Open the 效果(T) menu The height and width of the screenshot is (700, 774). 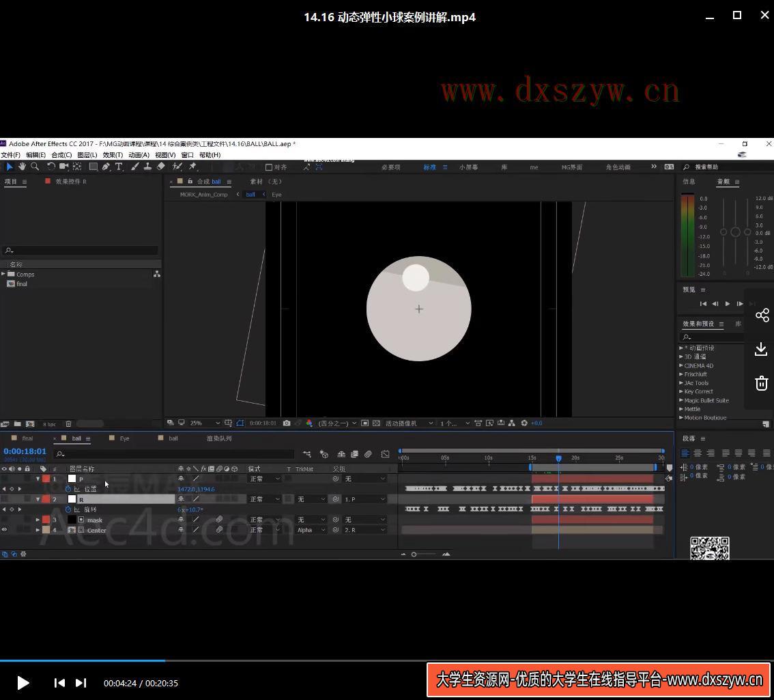point(113,155)
